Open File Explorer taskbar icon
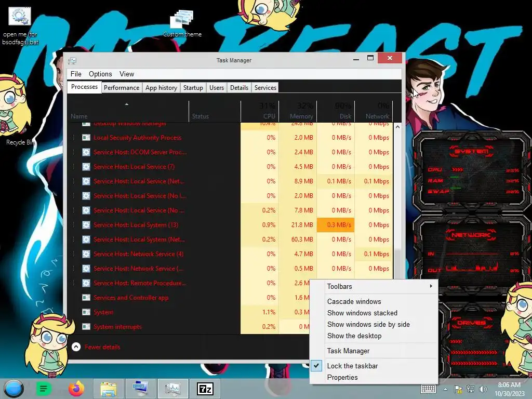532x399 pixels. 109,389
